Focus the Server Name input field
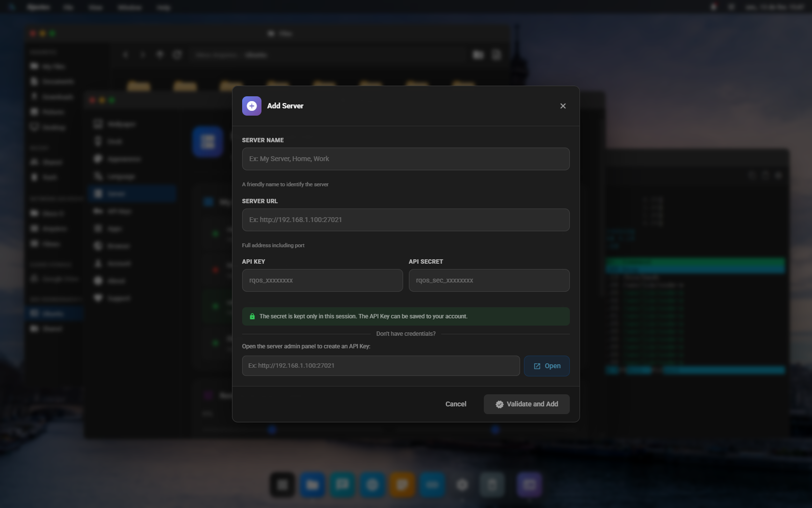 pyautogui.click(x=406, y=159)
